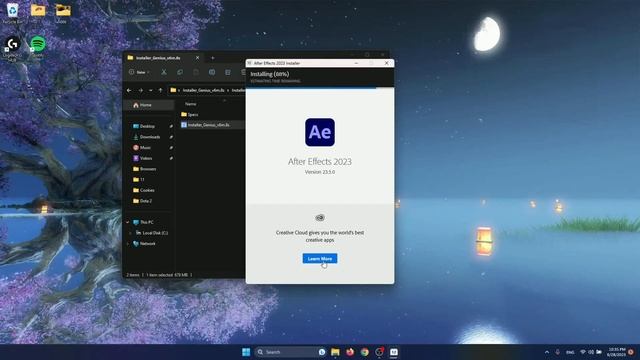Viewport: 640px width, 360px height.
Task: Open recent locations dropdown in File Explorer
Action: click(x=151, y=90)
